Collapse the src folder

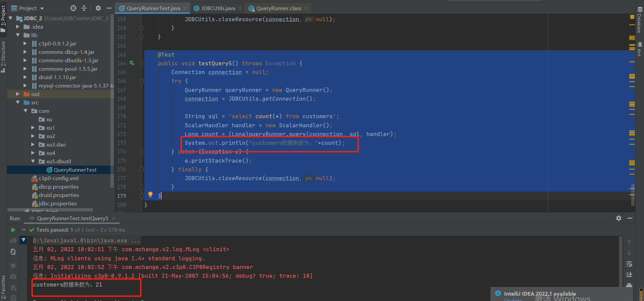[18, 102]
